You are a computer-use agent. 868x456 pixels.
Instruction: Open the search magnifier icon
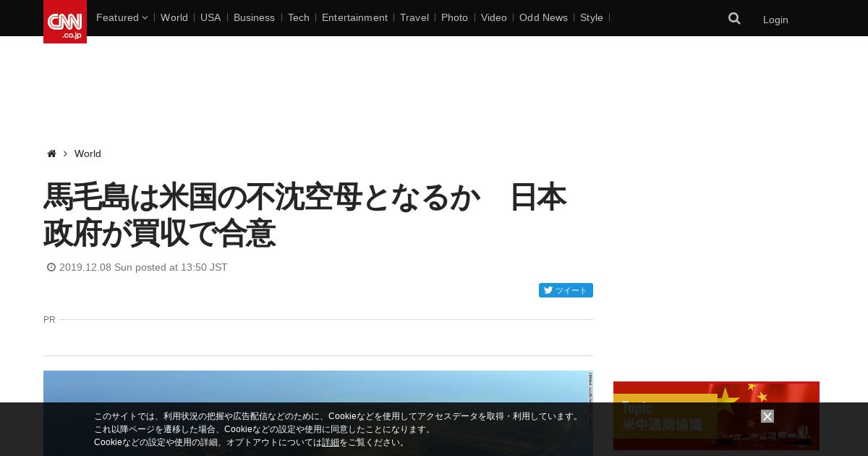734,19
